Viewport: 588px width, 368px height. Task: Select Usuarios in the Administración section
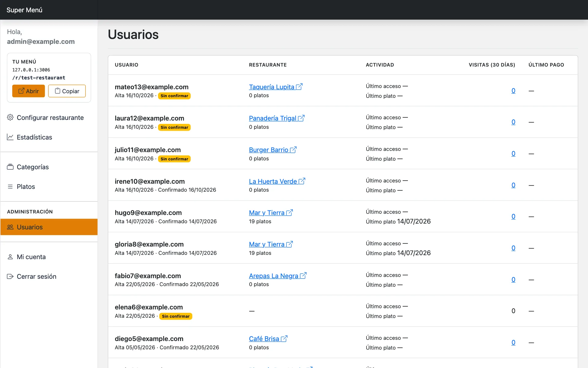[x=49, y=227]
